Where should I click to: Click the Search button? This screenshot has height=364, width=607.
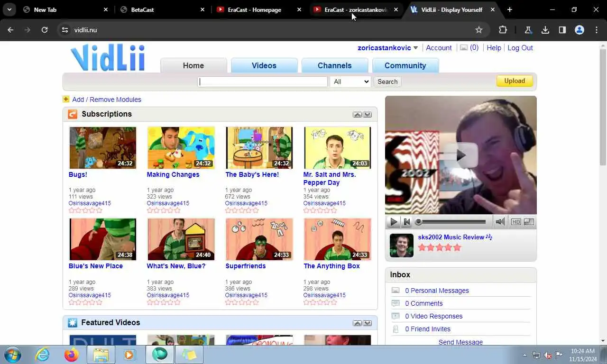(x=387, y=82)
